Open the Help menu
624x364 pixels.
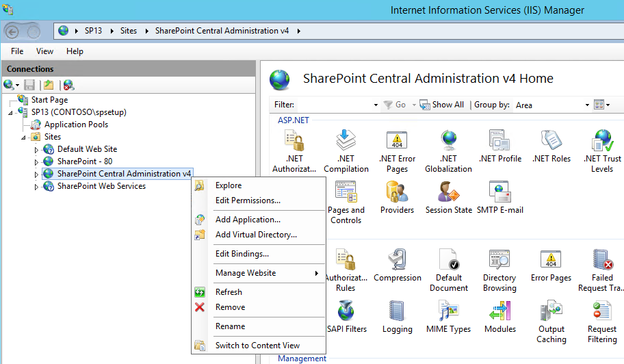click(75, 51)
